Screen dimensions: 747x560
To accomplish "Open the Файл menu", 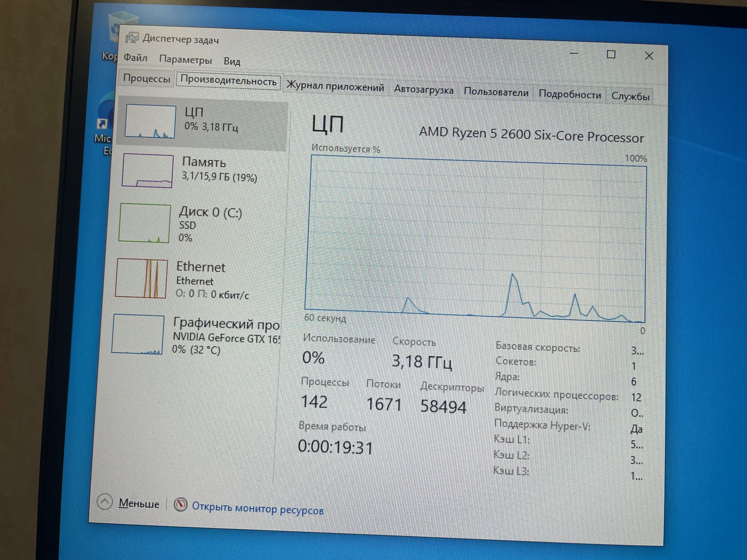I will click(x=135, y=58).
